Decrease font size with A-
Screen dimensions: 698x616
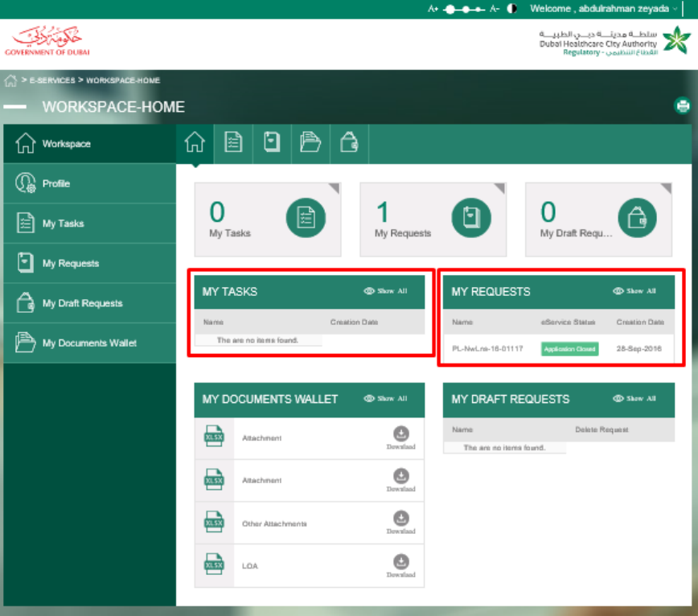[x=495, y=9]
